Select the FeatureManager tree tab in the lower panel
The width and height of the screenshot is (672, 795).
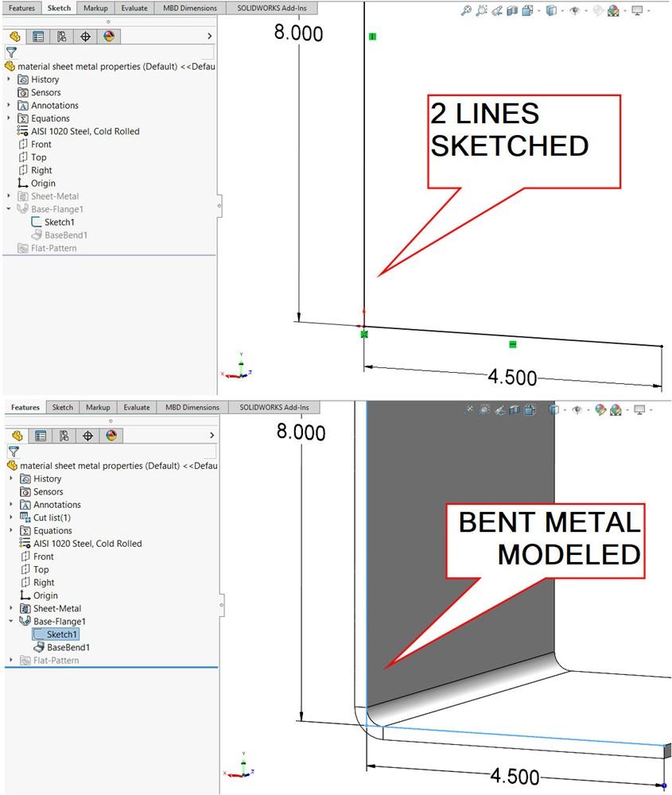click(16, 436)
